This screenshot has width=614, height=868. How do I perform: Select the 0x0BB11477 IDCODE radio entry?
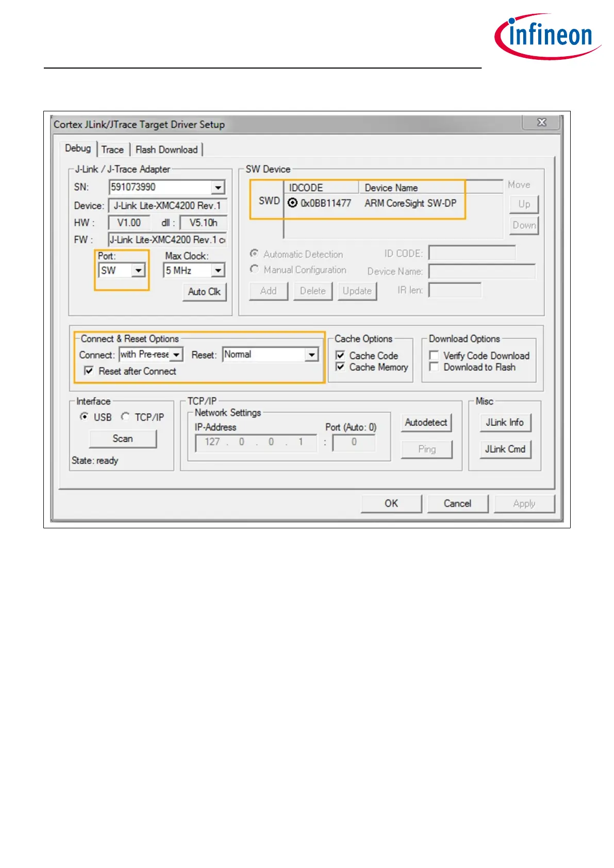click(x=292, y=203)
